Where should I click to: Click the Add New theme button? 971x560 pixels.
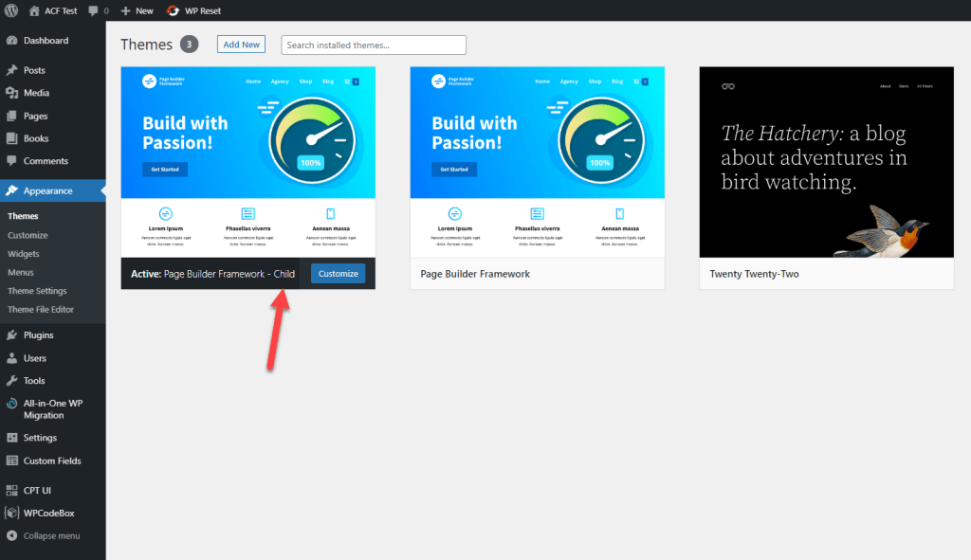(241, 45)
